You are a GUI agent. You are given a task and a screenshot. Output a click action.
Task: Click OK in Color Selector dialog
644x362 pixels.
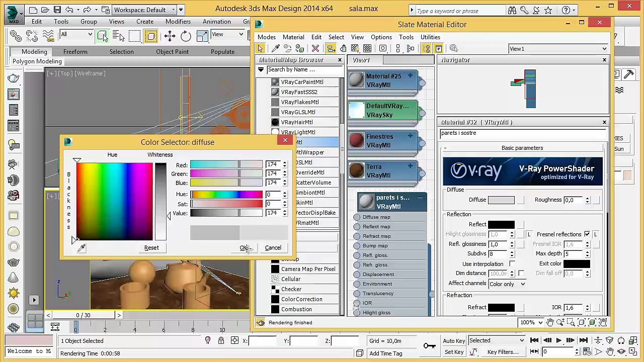click(245, 248)
